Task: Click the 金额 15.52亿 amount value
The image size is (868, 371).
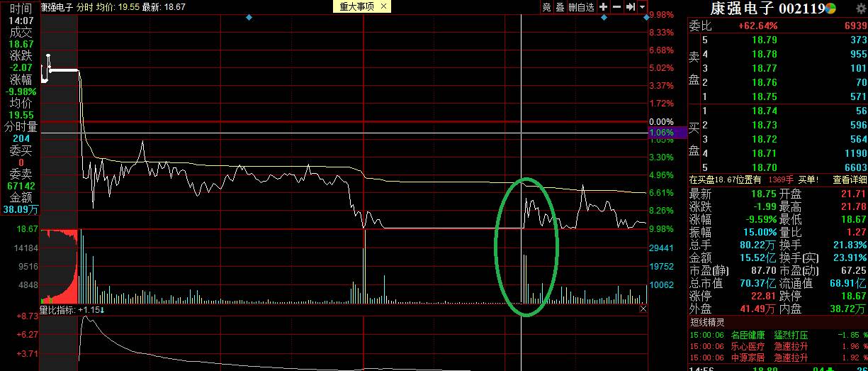Action: (757, 258)
